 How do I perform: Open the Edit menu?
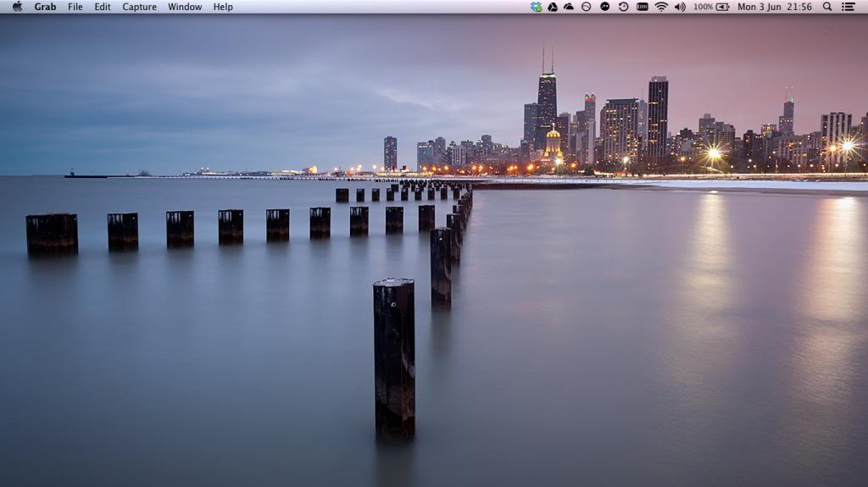point(103,7)
